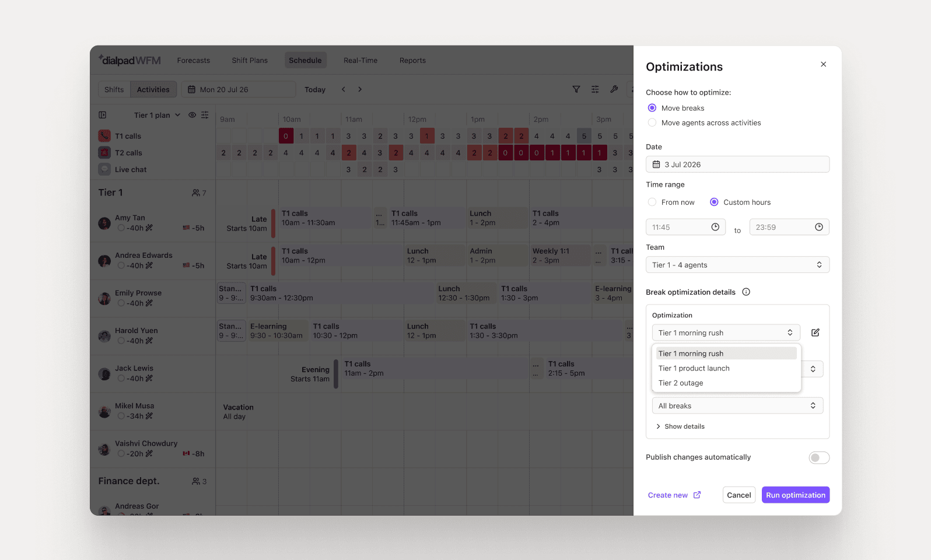This screenshot has height=560, width=931.
Task: Click the edit icon beside Optimization dropdown
Action: click(815, 332)
